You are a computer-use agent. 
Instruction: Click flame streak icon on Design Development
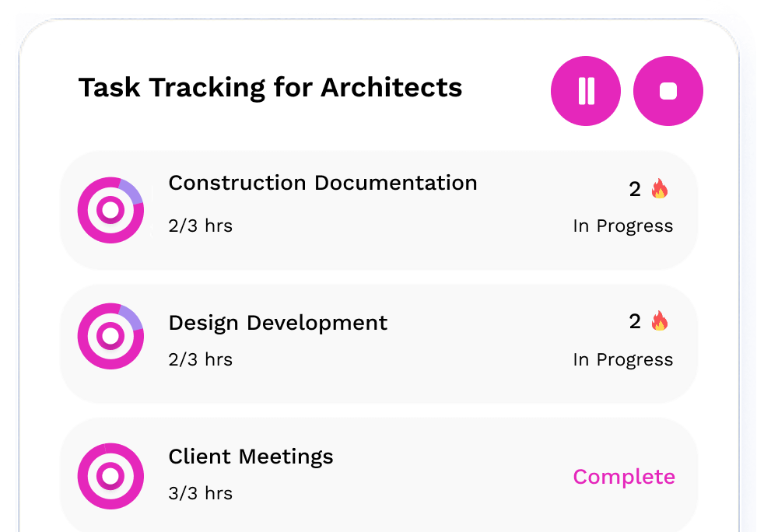click(x=660, y=321)
